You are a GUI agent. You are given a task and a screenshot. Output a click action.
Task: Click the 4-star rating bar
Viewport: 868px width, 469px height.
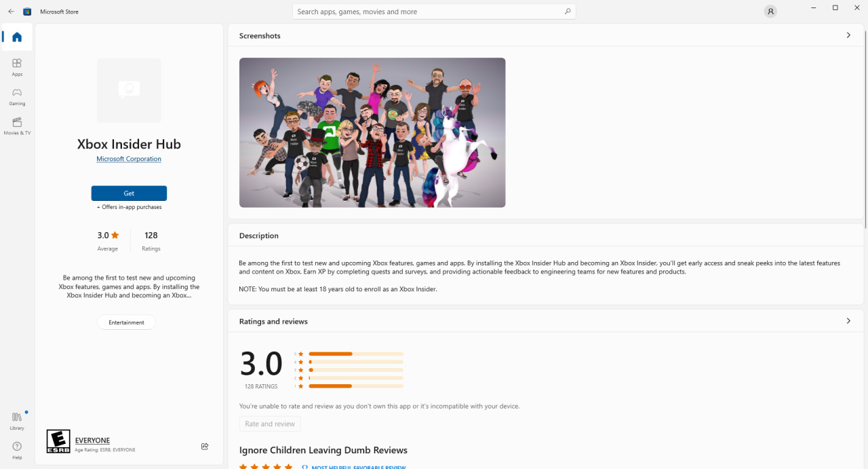(x=355, y=362)
